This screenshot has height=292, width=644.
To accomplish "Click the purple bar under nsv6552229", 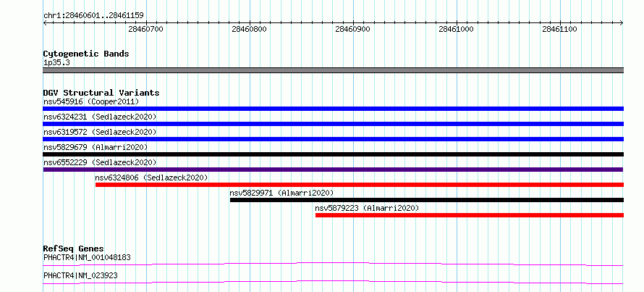I will tap(333, 170).
